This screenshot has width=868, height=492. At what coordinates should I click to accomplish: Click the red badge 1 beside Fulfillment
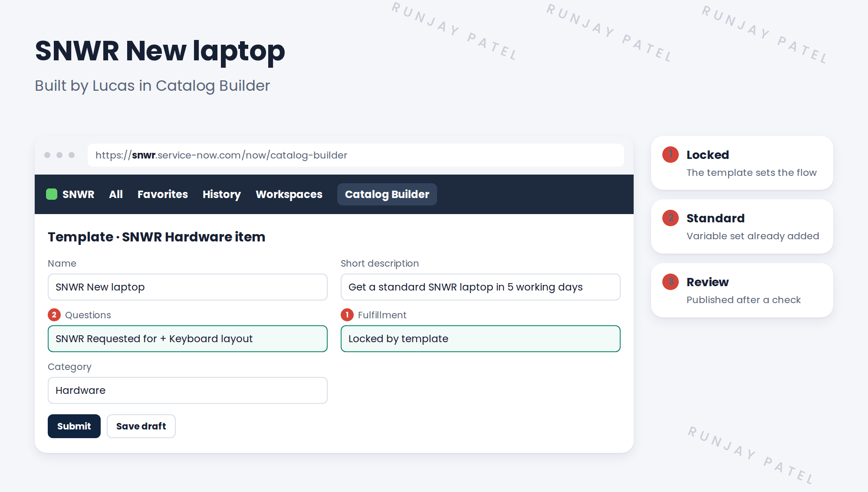(x=347, y=315)
